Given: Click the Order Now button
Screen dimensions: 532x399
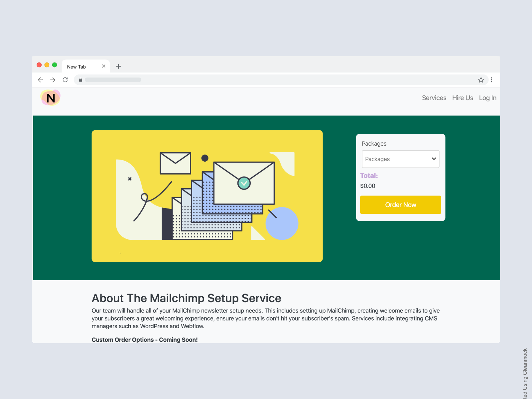Looking at the screenshot, I should tap(401, 205).
